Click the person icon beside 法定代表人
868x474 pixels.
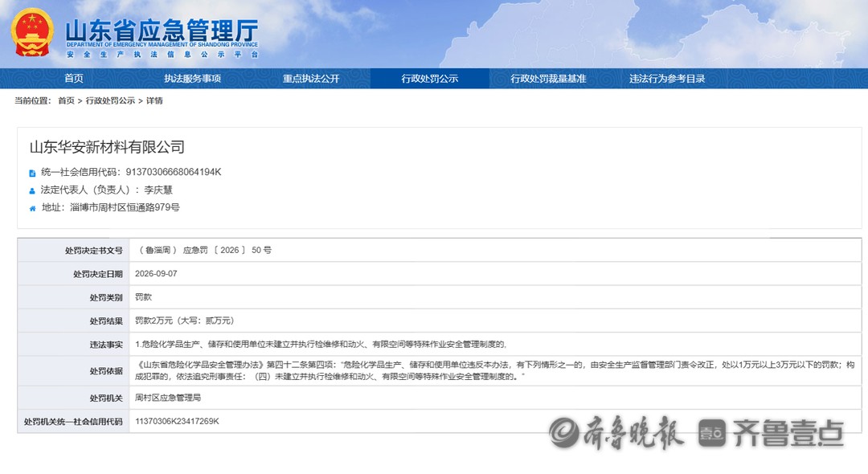pyautogui.click(x=32, y=191)
